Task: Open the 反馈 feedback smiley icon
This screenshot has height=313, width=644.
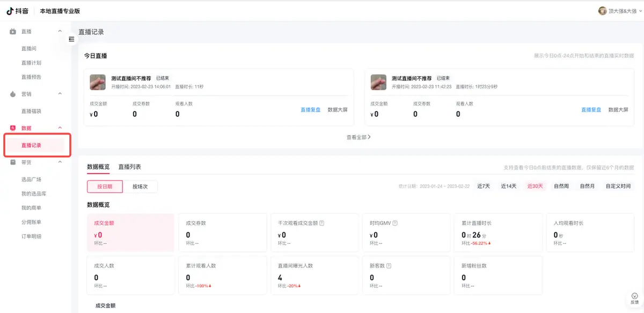Action: click(634, 296)
